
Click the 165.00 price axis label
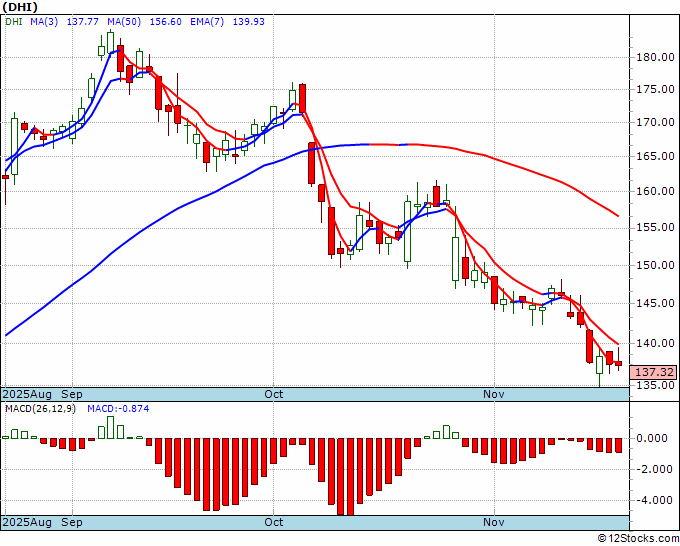click(x=655, y=156)
